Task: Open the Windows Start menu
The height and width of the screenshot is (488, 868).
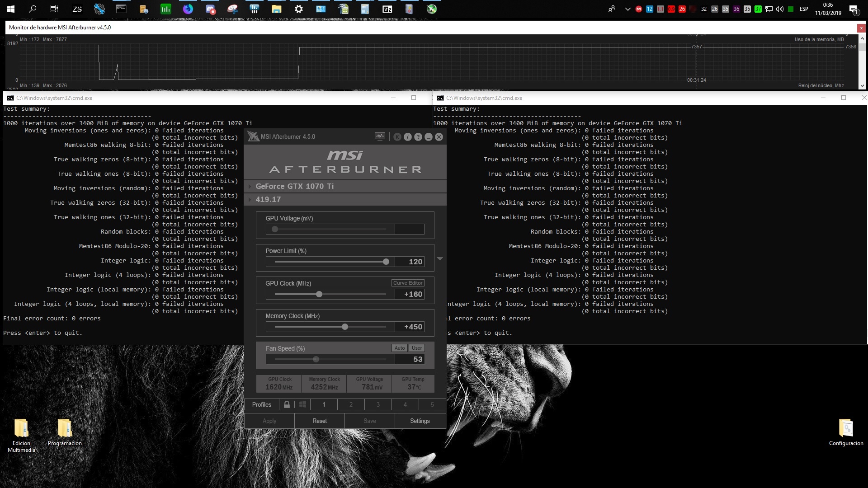Action: coord(11,9)
